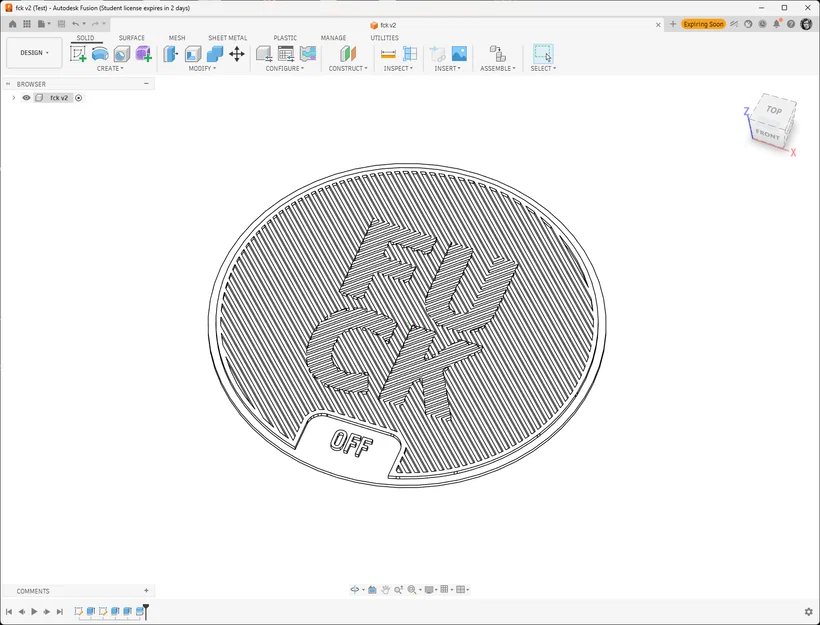Click the Manage Themes icon in Configure
This screenshot has height=625, width=820.
pyautogui.click(x=308, y=53)
